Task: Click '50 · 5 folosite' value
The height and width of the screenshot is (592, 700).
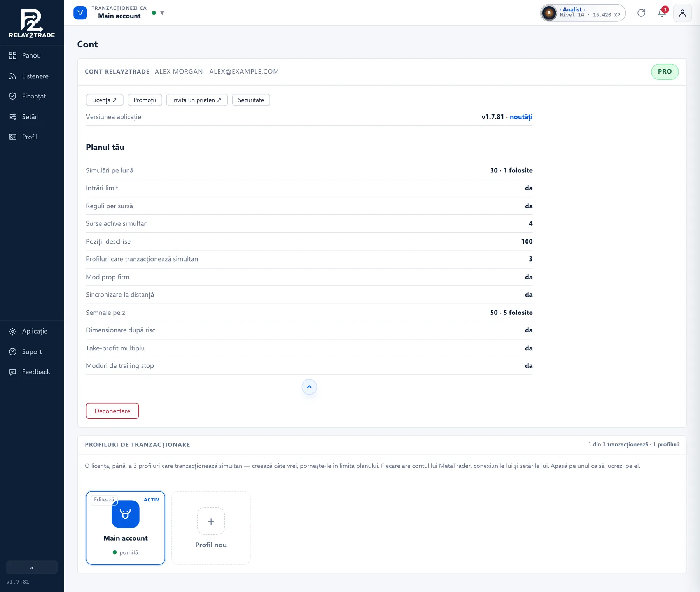Action: [511, 313]
